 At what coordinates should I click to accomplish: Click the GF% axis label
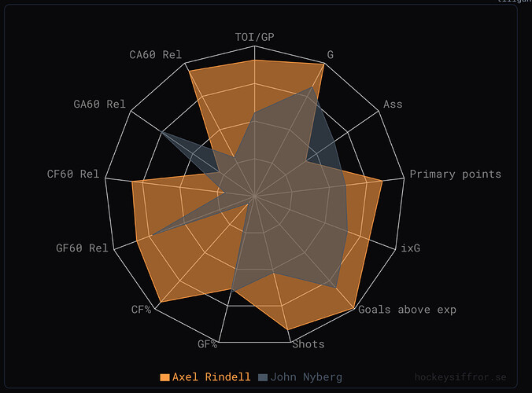[x=207, y=344]
